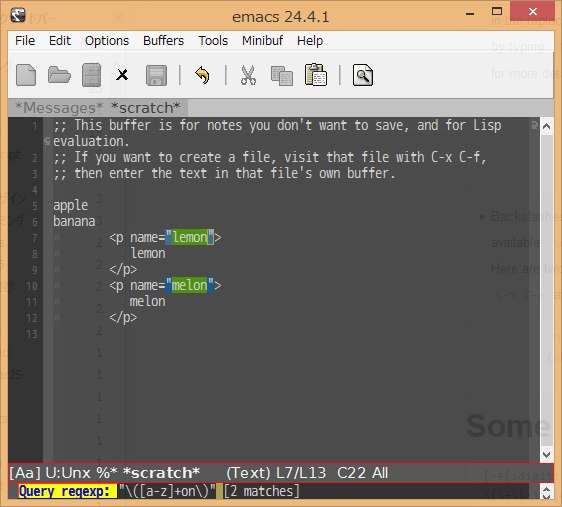Switch to the *scratch* tab
Viewport: 562px width, 507px height.
coord(146,107)
